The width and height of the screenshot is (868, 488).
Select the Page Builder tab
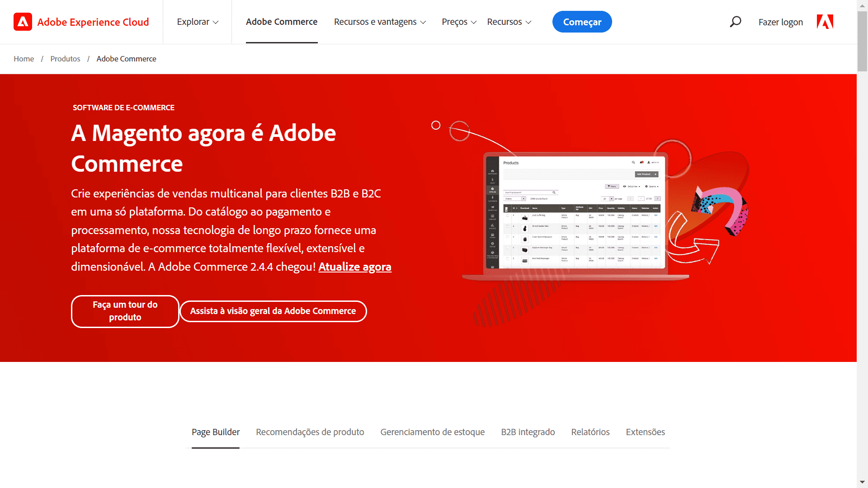[216, 432]
